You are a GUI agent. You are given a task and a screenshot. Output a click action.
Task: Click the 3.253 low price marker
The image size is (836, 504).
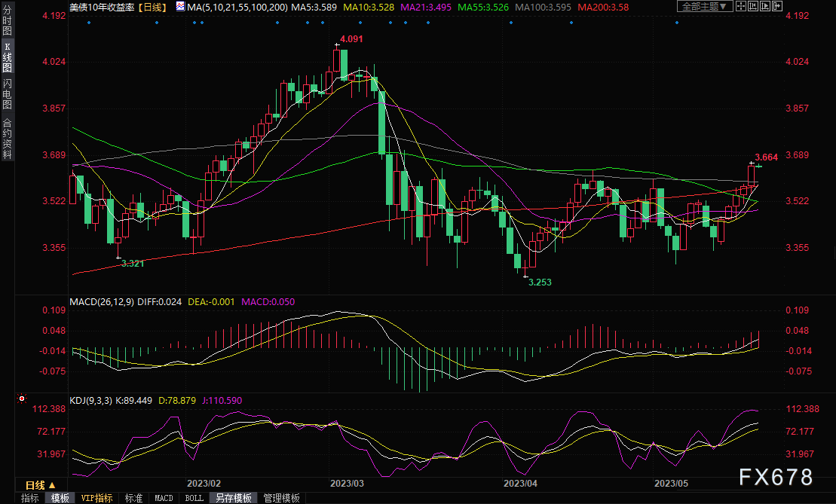coord(540,282)
